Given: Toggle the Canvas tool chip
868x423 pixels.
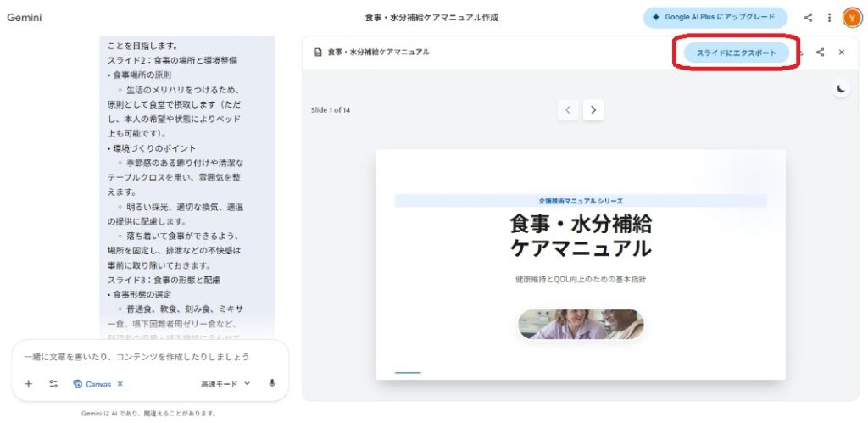Looking at the screenshot, I should (x=92, y=384).
